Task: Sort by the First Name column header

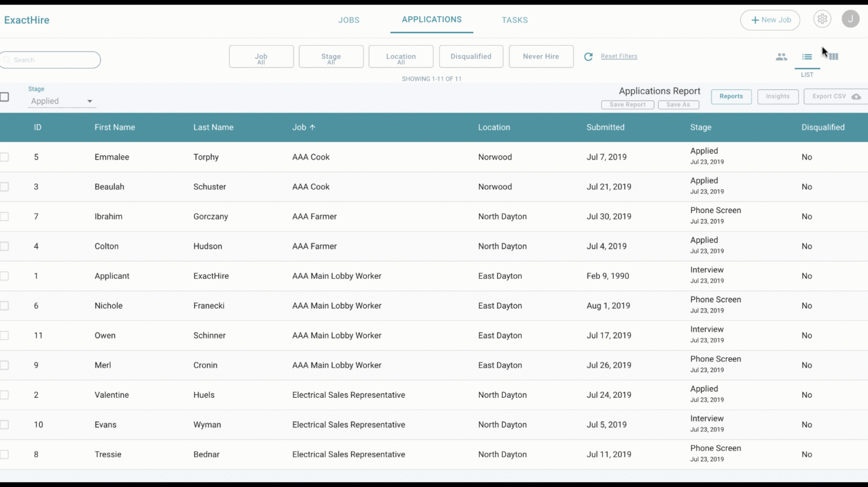Action: click(x=115, y=127)
